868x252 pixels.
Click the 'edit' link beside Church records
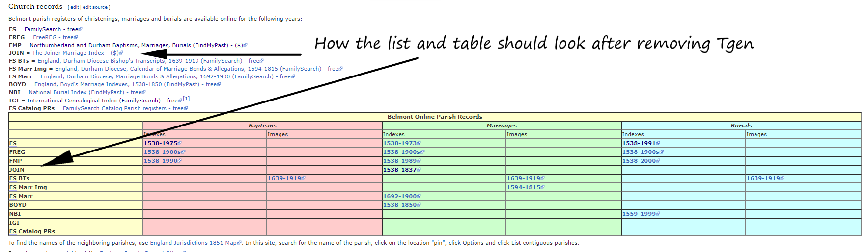point(74,7)
